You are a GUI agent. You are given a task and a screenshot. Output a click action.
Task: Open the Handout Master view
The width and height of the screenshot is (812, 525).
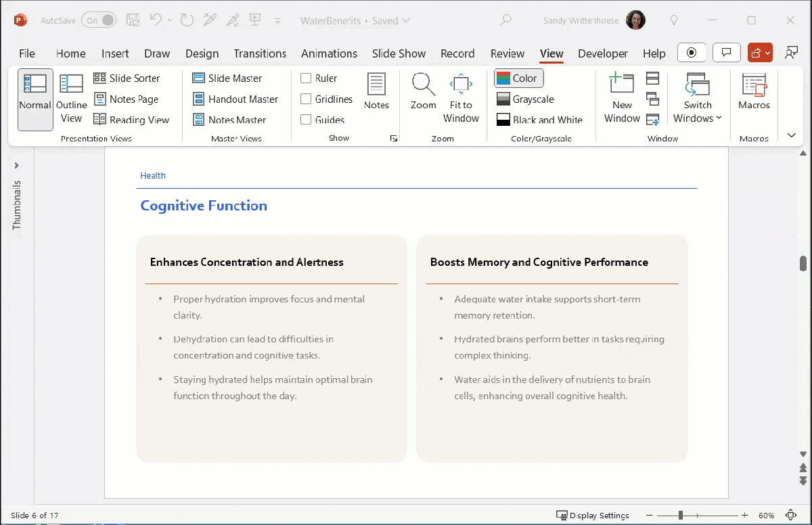coord(235,99)
